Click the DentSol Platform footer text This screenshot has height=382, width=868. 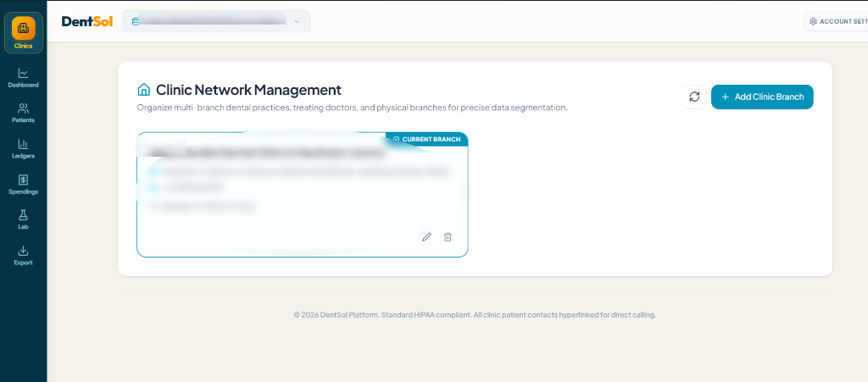pos(475,315)
